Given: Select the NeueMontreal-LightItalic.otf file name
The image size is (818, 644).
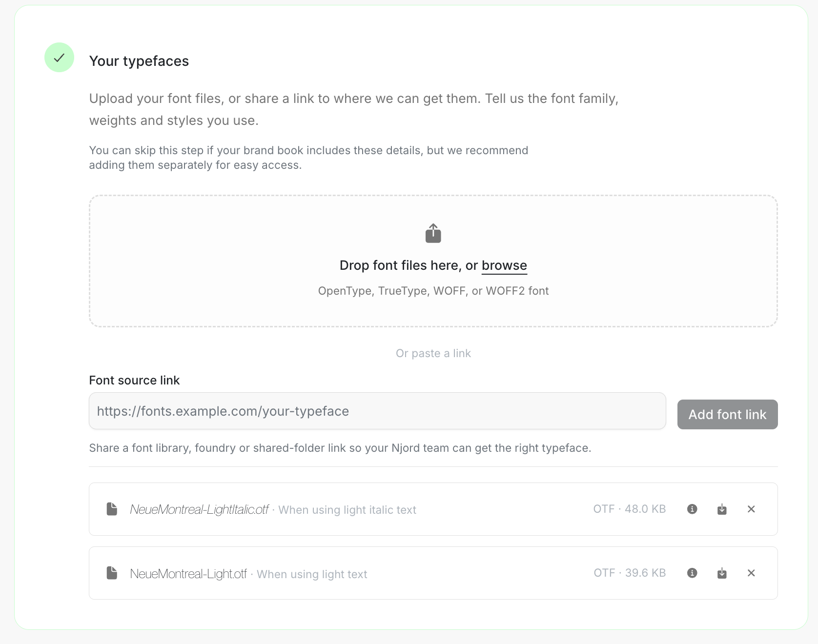Looking at the screenshot, I should pyautogui.click(x=199, y=509).
